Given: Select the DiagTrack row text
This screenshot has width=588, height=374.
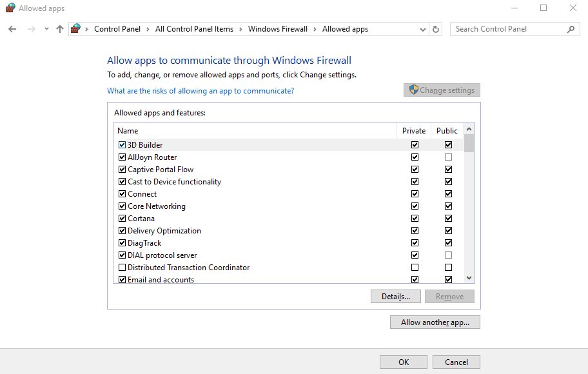Looking at the screenshot, I should coord(144,243).
